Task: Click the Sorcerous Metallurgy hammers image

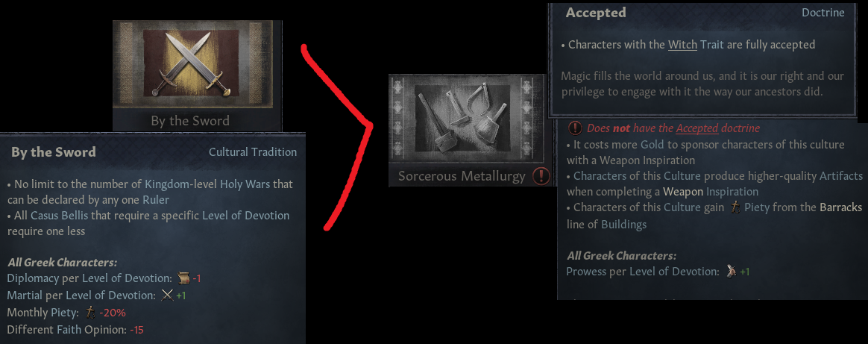Action: pyautogui.click(x=462, y=118)
